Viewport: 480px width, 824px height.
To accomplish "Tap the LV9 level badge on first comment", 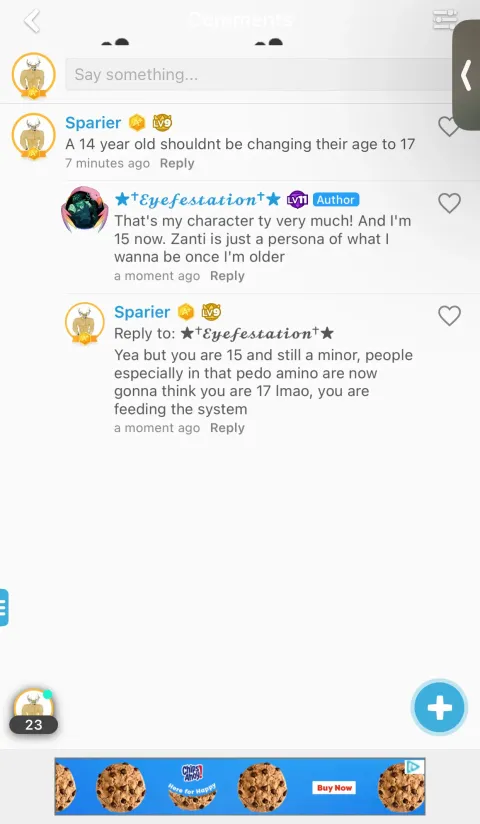I will point(162,123).
